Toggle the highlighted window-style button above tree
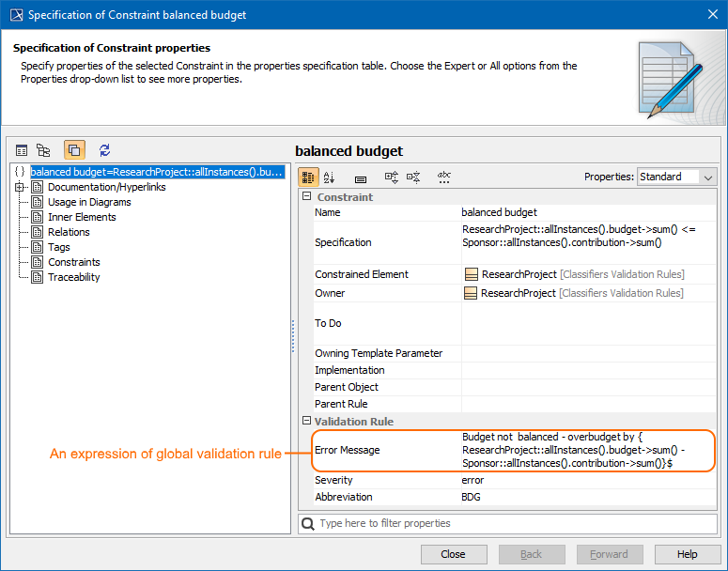Viewport: 728px width, 571px height. tap(74, 150)
